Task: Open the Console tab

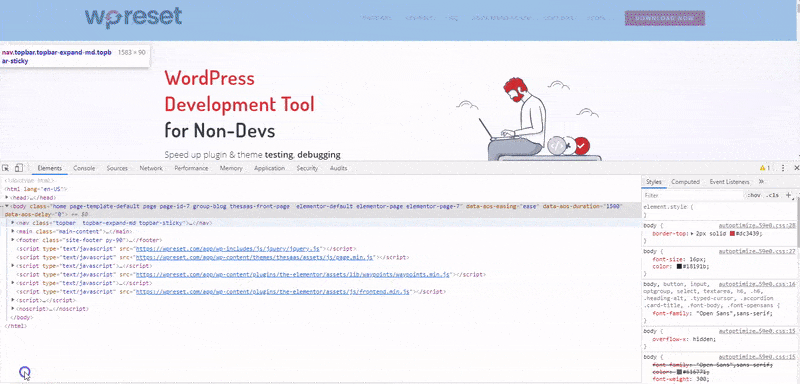Action: click(84, 168)
